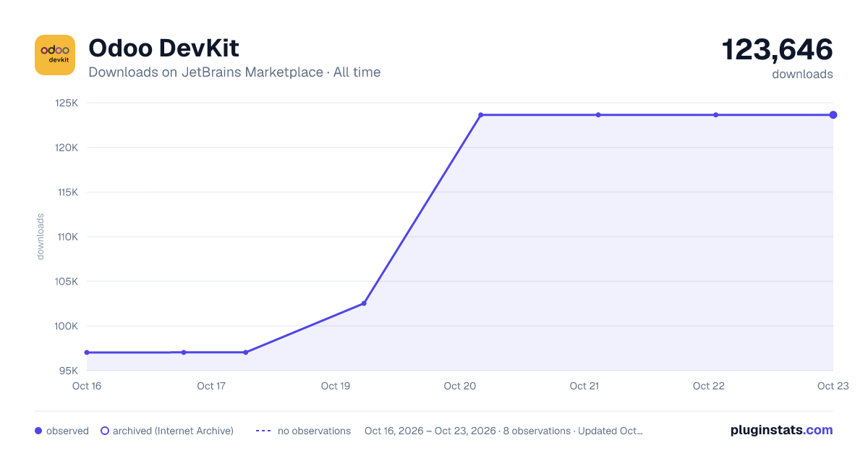Click the Oct 23 x-axis label

pos(833,386)
